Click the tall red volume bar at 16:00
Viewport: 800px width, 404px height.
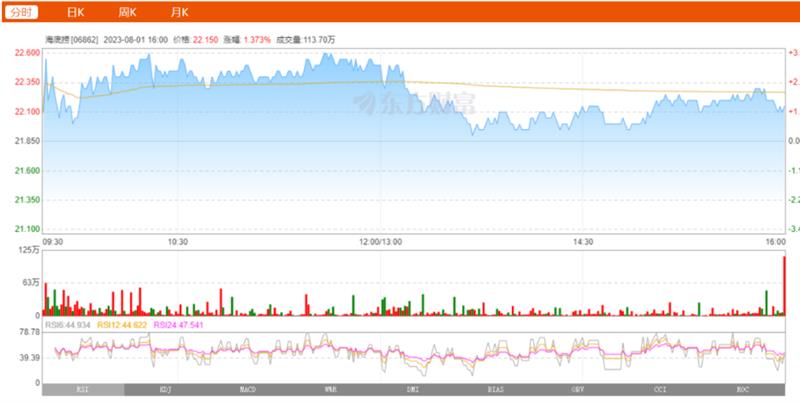click(x=783, y=287)
